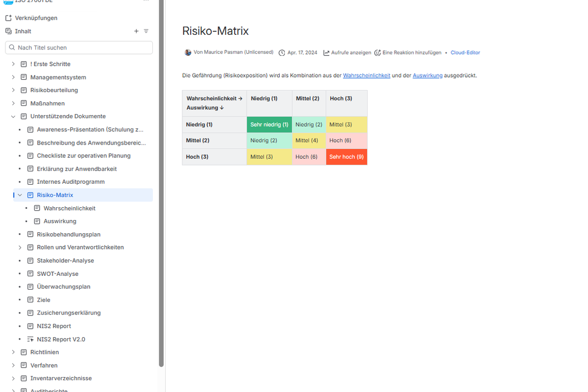588x392 pixels.
Task: Open Awareness-Präsentation page in tree
Action: (90, 130)
